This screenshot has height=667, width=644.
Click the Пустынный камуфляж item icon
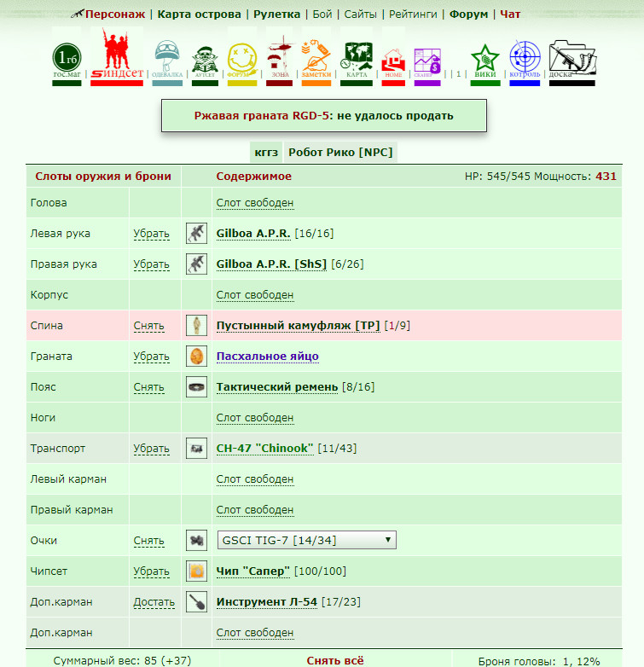(196, 326)
